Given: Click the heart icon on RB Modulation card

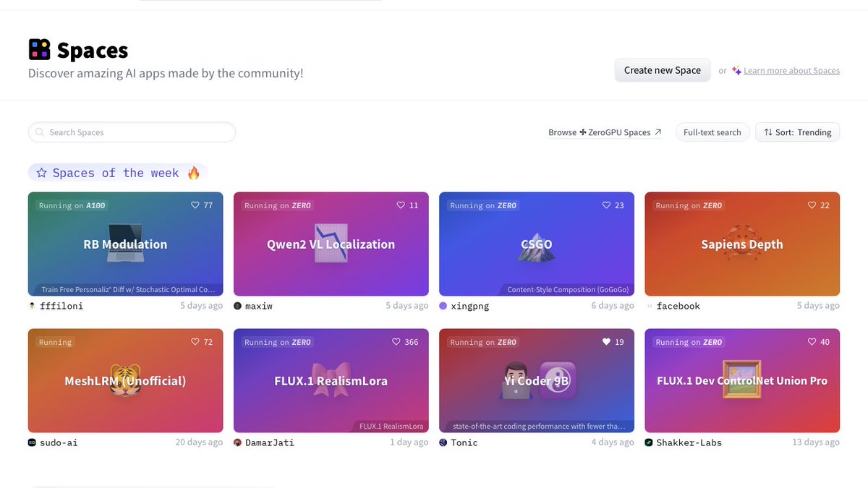Looking at the screenshot, I should click(x=195, y=205).
